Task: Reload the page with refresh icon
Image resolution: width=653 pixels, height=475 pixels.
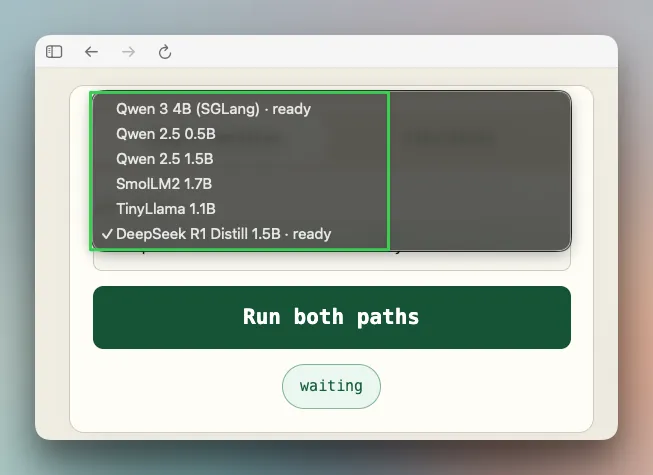Action: [165, 52]
